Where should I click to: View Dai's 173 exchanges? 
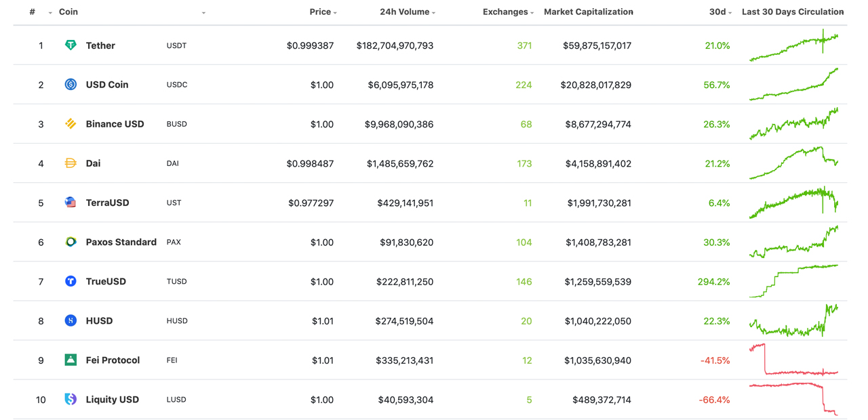[524, 163]
